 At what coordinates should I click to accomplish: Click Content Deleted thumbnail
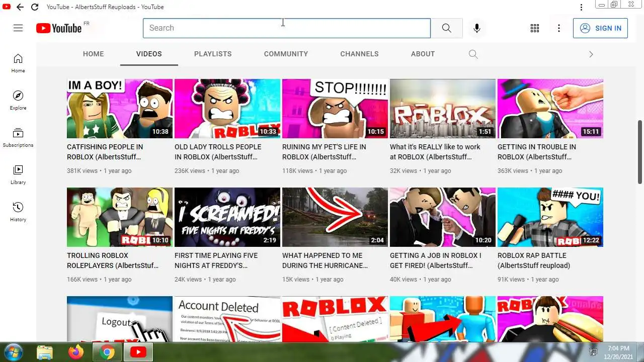[x=335, y=319]
